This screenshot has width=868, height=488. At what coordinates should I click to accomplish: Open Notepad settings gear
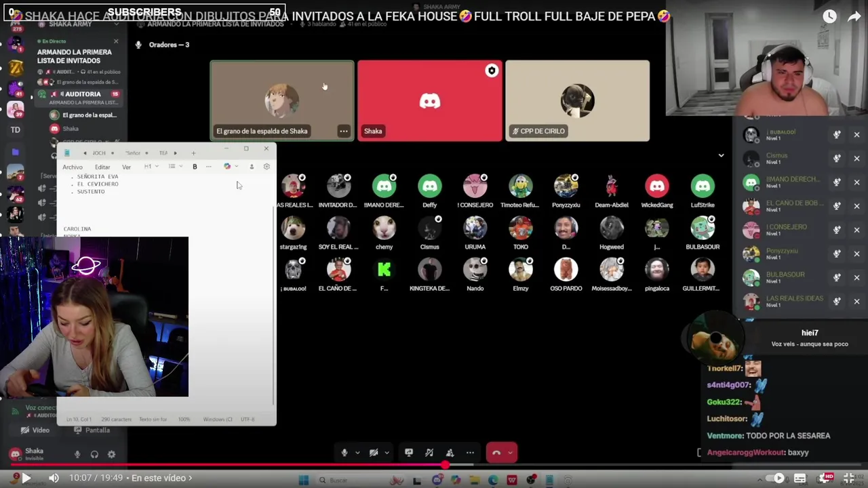pyautogui.click(x=267, y=167)
